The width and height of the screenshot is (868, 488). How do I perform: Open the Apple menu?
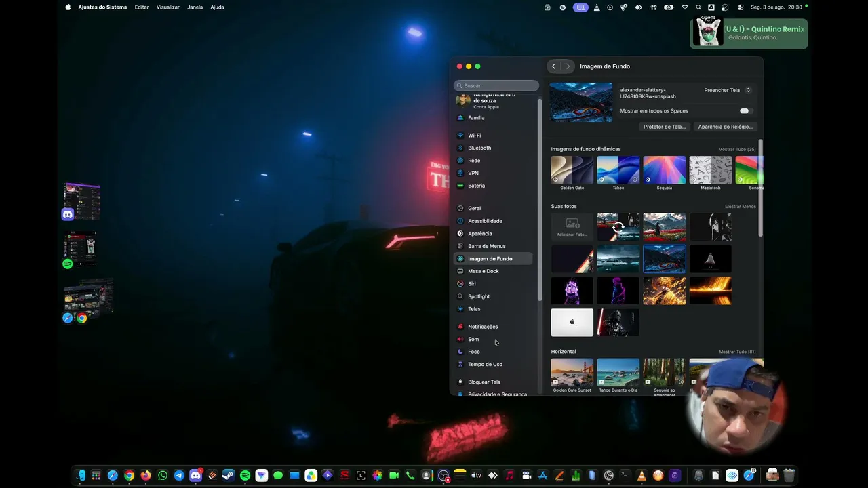pyautogui.click(x=68, y=7)
